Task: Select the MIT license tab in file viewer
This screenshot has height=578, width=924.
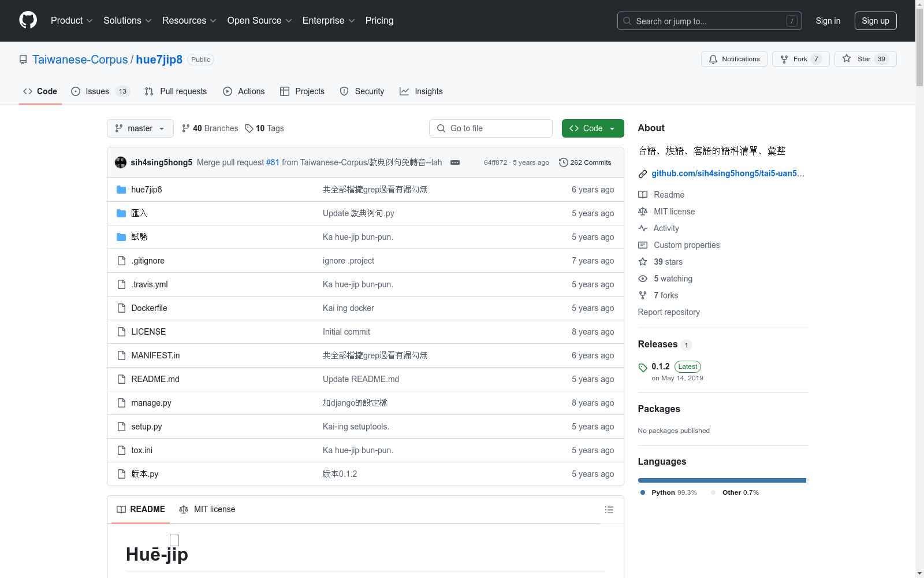Action: point(207,509)
